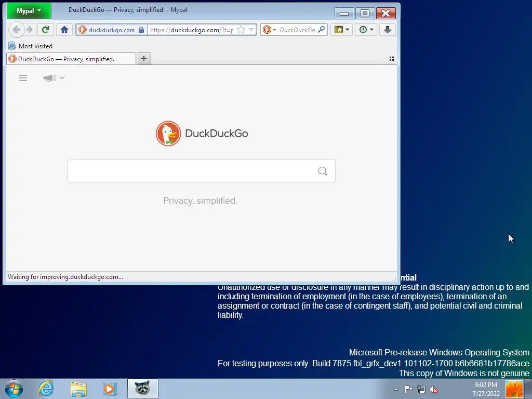The width and height of the screenshot is (532, 399).
Task: Click the muted volume speaker tray icon
Action: (434, 389)
